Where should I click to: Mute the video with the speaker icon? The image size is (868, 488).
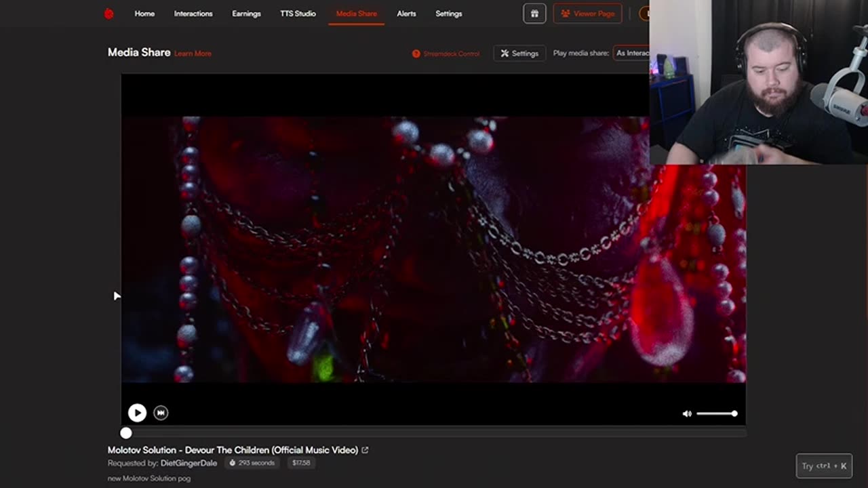click(x=687, y=413)
